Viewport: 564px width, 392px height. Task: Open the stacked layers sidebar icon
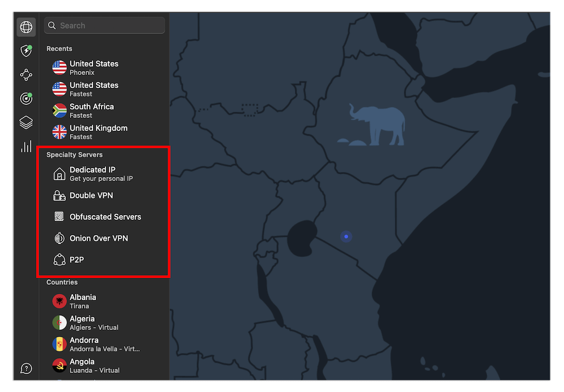(26, 122)
